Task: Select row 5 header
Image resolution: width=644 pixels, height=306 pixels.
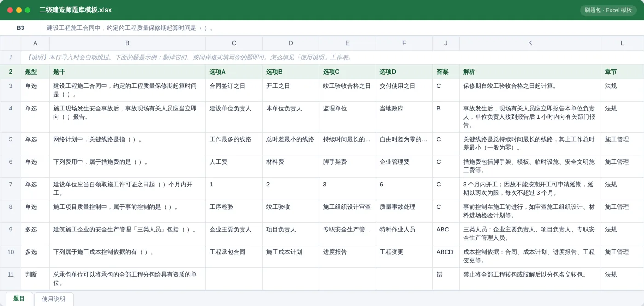Action: [x=11, y=144]
